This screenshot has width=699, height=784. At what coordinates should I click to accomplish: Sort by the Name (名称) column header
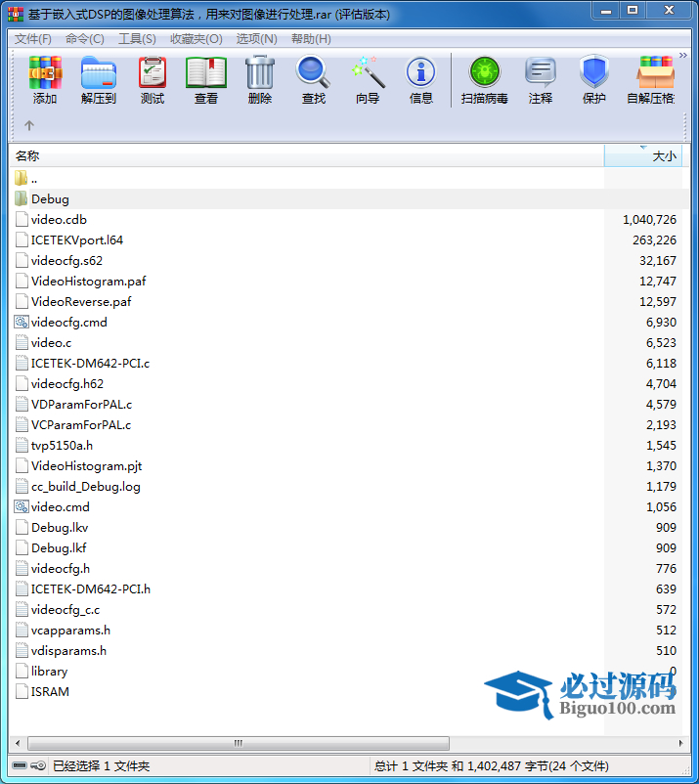pos(307,156)
